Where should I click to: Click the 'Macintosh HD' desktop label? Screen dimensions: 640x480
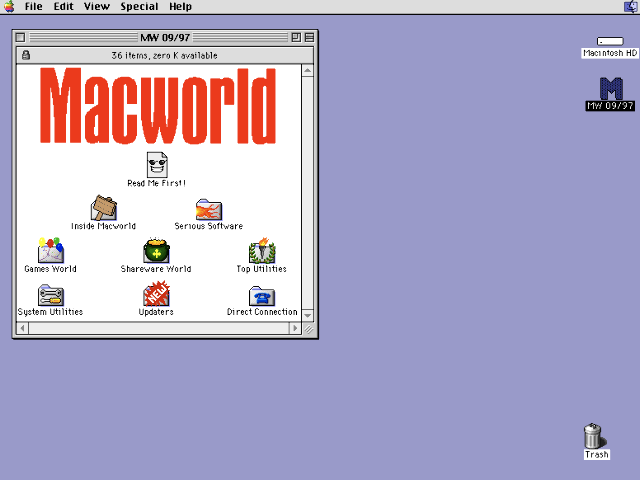click(x=610, y=53)
